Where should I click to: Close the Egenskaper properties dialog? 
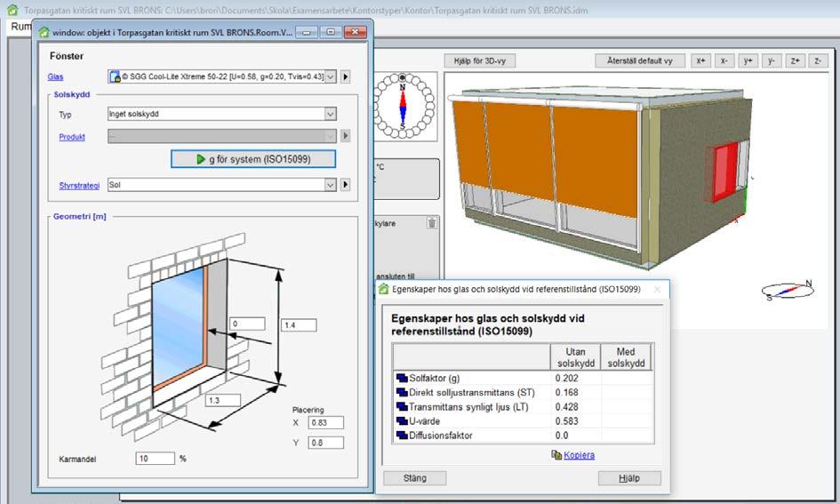[x=657, y=290]
